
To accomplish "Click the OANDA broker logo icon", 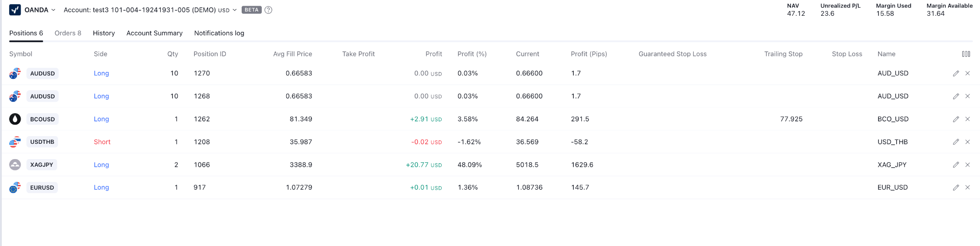I will tap(15, 10).
